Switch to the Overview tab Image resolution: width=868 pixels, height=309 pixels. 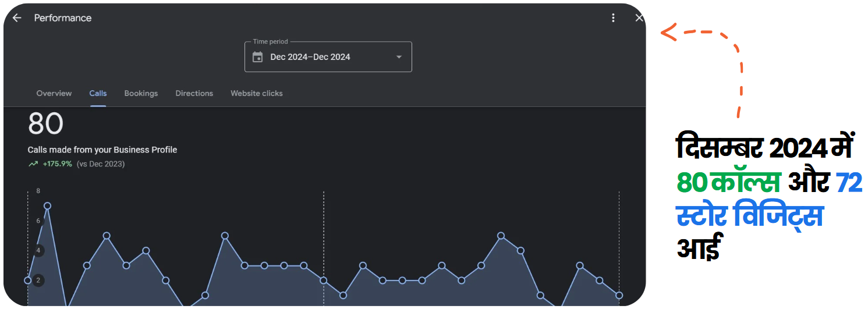[54, 93]
